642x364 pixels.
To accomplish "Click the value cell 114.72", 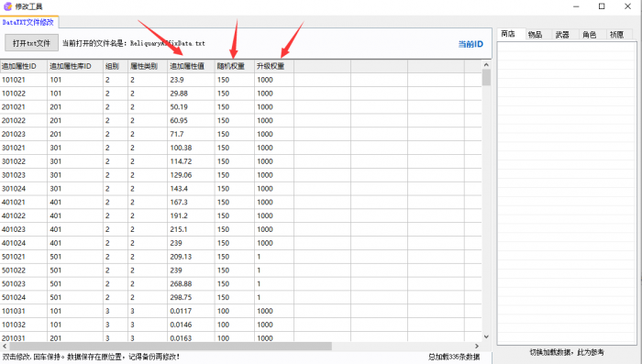I will [x=191, y=161].
